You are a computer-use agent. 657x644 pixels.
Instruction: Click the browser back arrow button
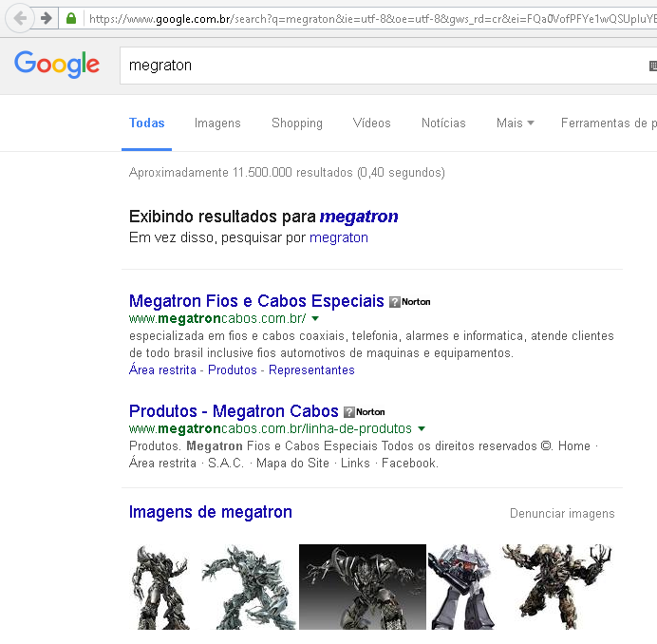coord(20,18)
